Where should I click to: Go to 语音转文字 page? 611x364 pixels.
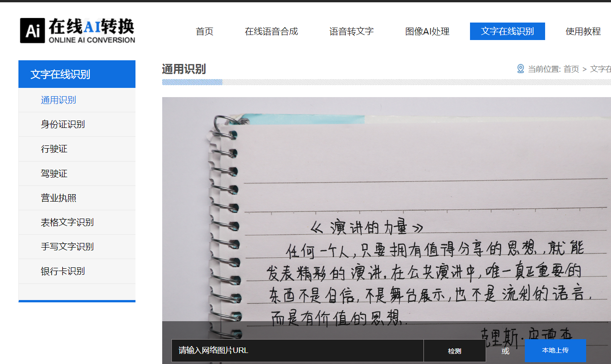[x=352, y=31]
